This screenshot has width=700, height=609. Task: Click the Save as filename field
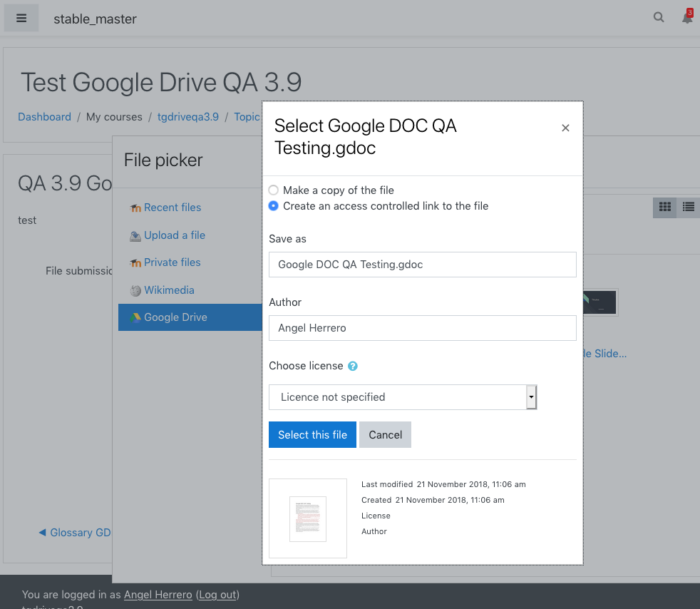tap(422, 265)
